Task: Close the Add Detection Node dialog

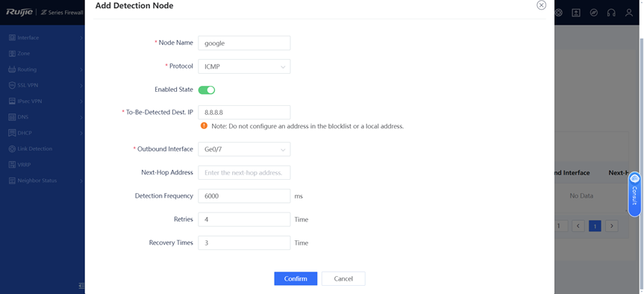Action: pos(541,5)
